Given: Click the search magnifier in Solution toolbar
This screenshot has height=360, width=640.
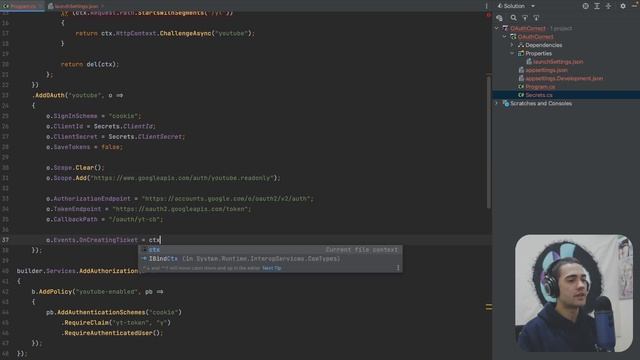Looking at the screenshot, I should click(x=513, y=18).
